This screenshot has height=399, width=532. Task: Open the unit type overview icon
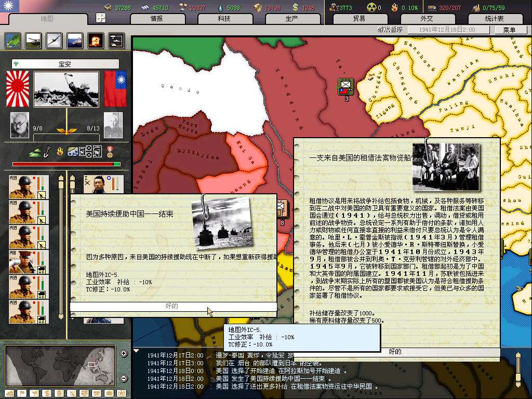(116, 41)
